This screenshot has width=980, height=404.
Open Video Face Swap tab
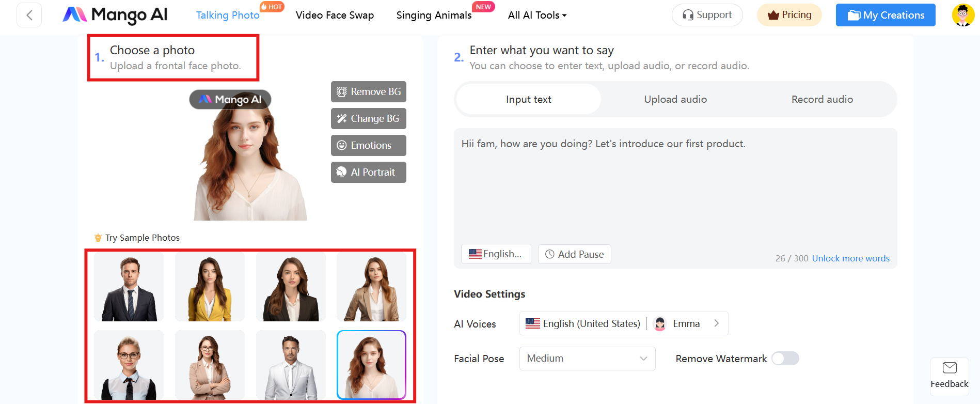point(335,15)
